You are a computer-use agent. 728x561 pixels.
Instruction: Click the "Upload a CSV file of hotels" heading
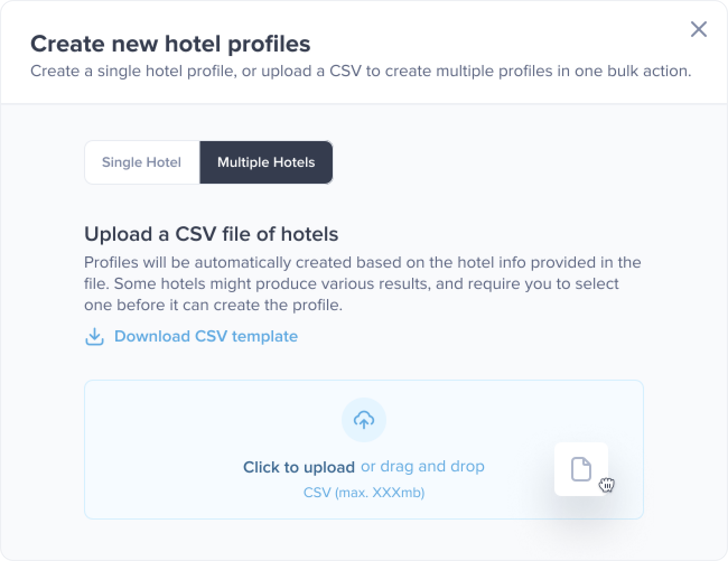211,234
